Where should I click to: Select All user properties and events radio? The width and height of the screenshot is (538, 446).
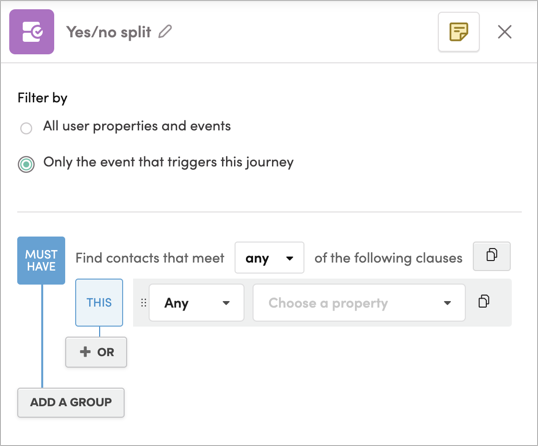point(26,128)
